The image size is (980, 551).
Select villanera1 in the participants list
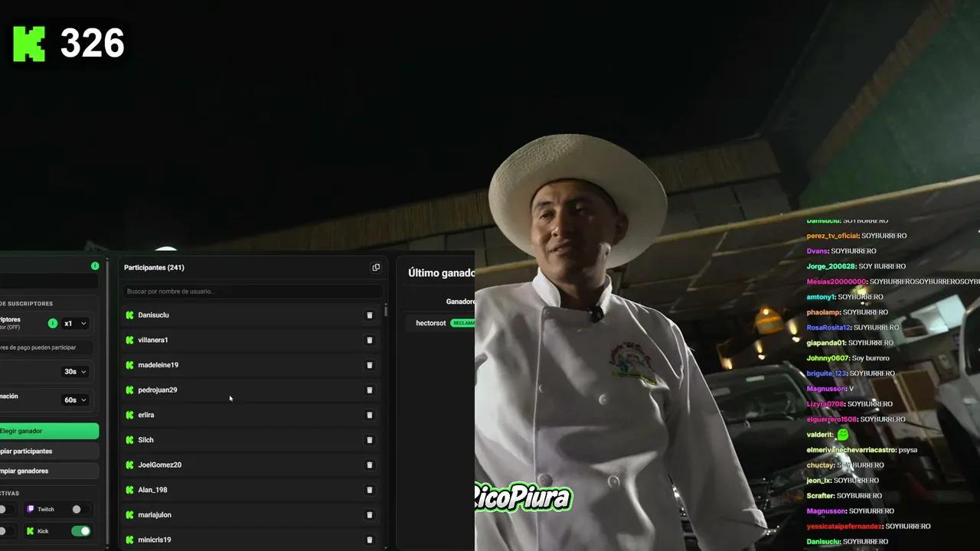tap(250, 341)
